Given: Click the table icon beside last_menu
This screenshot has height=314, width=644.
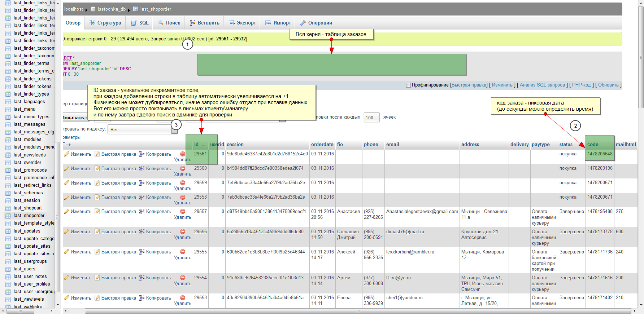Looking at the screenshot, I should point(8,109).
